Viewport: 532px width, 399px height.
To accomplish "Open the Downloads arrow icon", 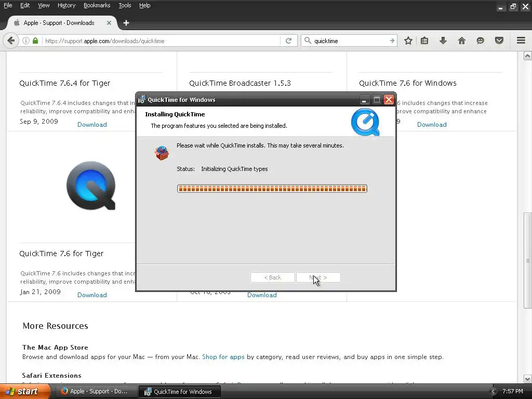I will pyautogui.click(x=443, y=41).
